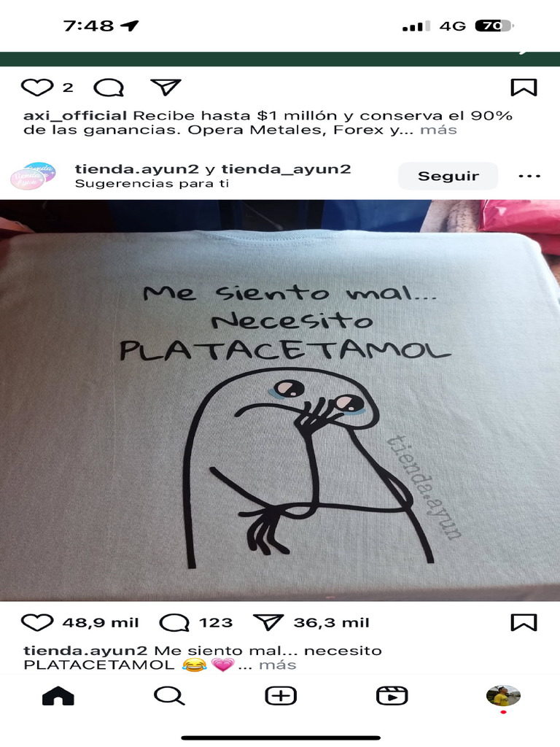Open the axi_official username link

pos(75,115)
